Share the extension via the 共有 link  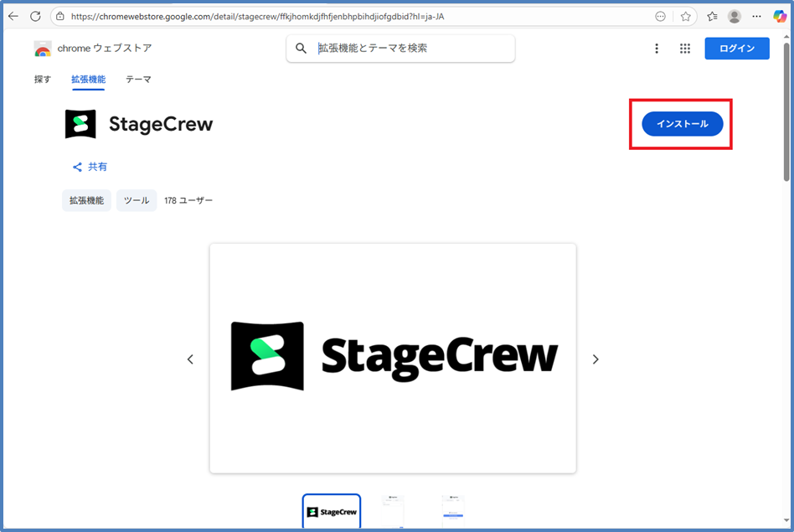point(90,167)
